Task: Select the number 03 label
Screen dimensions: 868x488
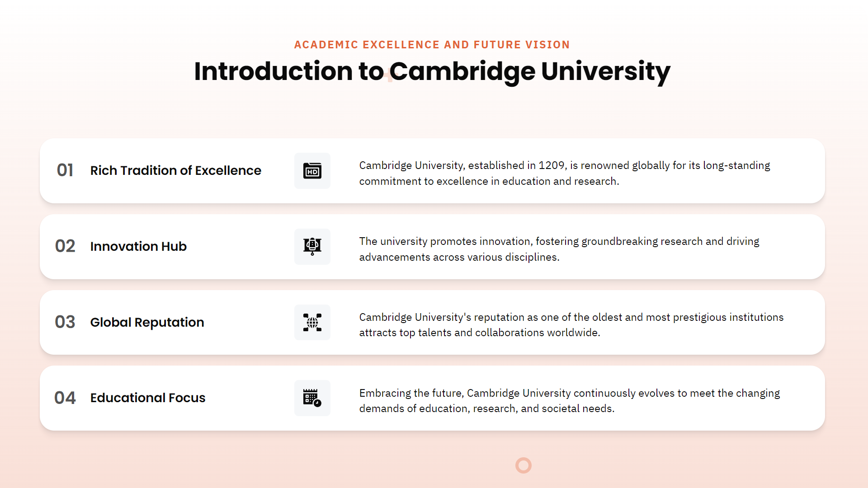Action: tap(65, 322)
